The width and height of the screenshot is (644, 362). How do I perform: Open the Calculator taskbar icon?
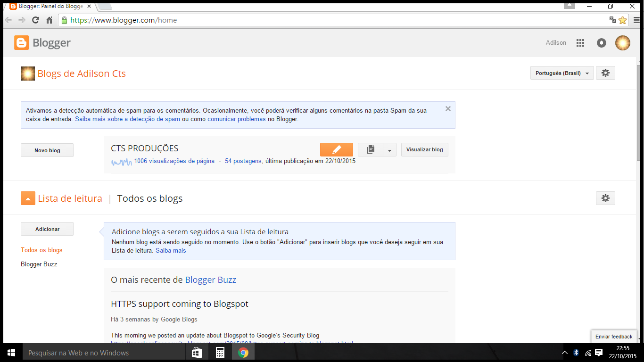[220, 353]
